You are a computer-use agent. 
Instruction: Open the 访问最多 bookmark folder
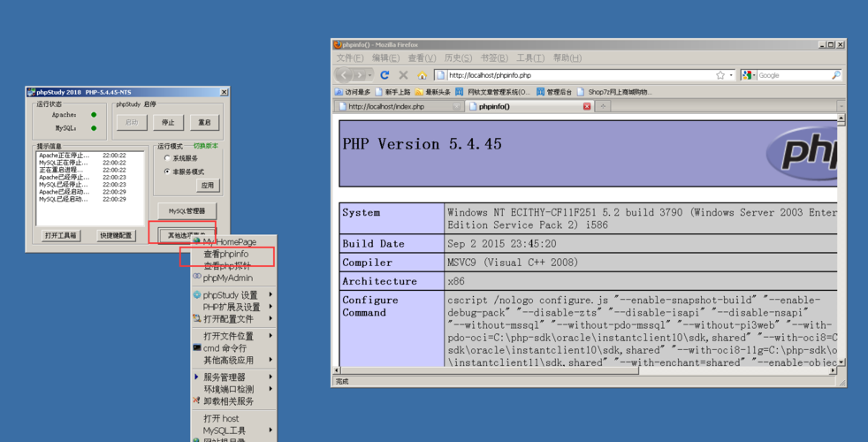(353, 92)
